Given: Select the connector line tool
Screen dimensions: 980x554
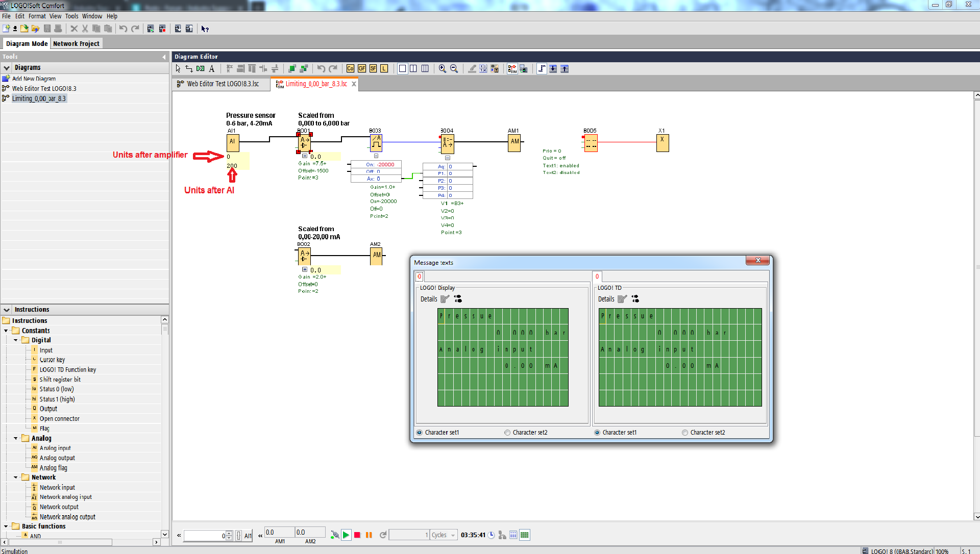Looking at the screenshot, I should (189, 69).
